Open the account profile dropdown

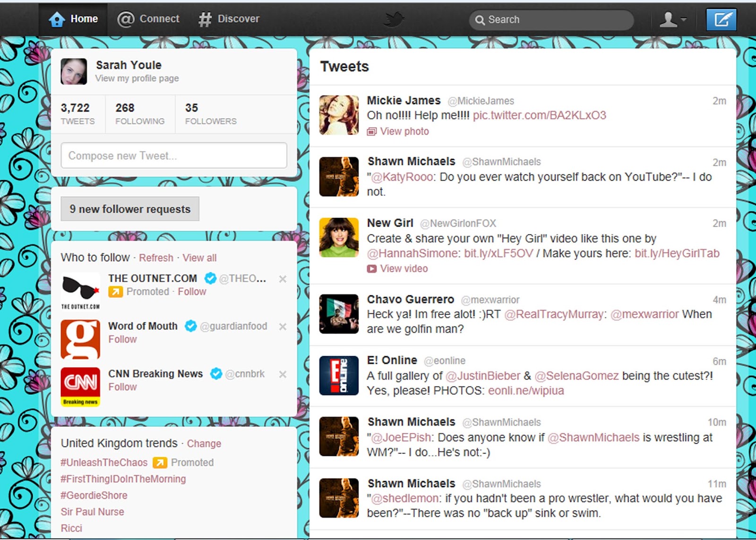click(673, 19)
